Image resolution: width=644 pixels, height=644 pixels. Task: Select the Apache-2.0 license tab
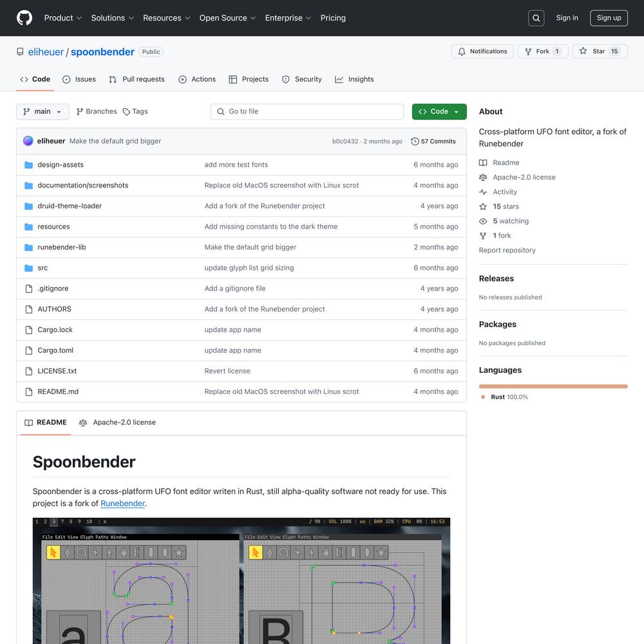117,422
